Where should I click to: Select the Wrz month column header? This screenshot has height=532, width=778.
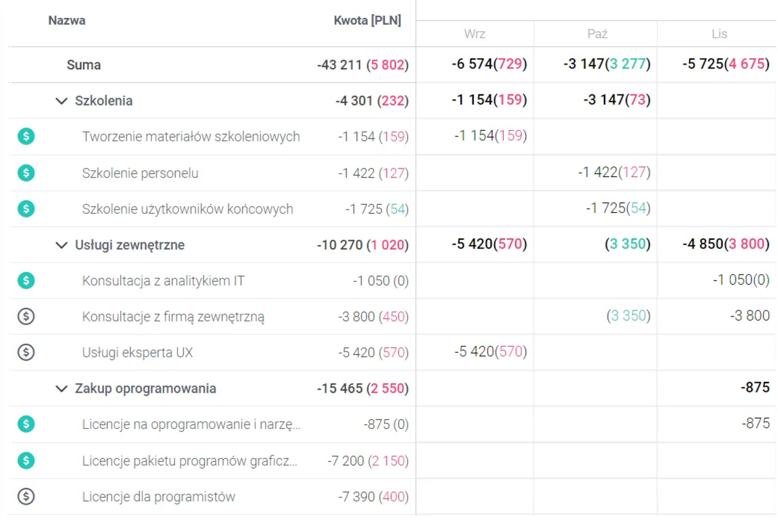(474, 34)
